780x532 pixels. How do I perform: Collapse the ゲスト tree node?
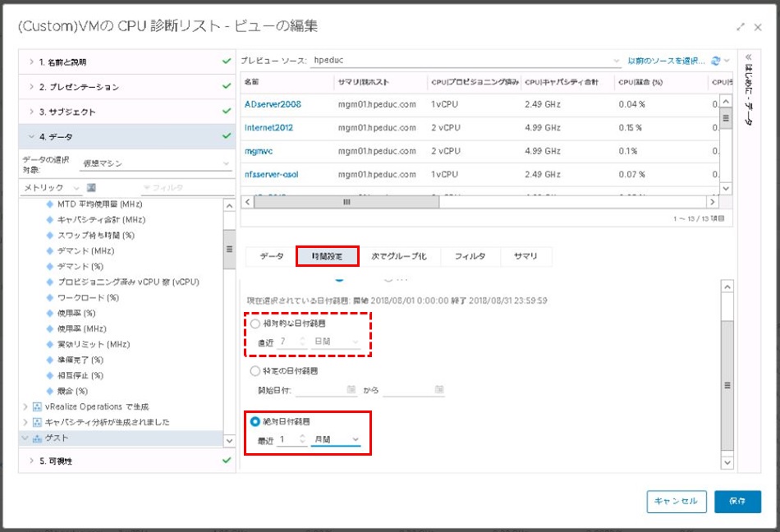25,438
